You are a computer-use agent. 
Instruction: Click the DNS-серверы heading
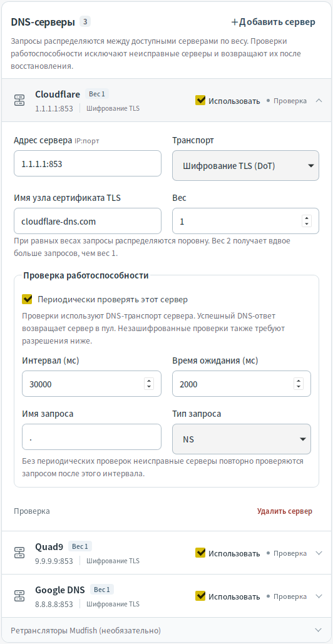(43, 22)
